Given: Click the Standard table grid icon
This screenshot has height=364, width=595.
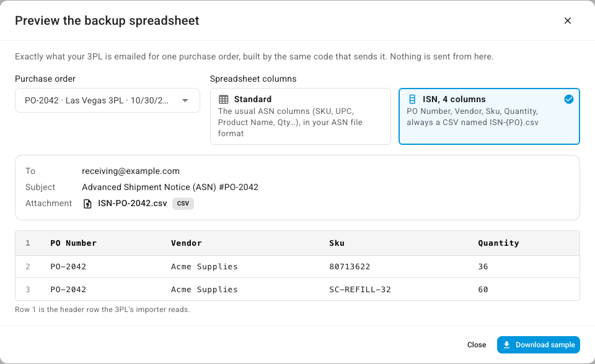Looking at the screenshot, I should (x=224, y=99).
